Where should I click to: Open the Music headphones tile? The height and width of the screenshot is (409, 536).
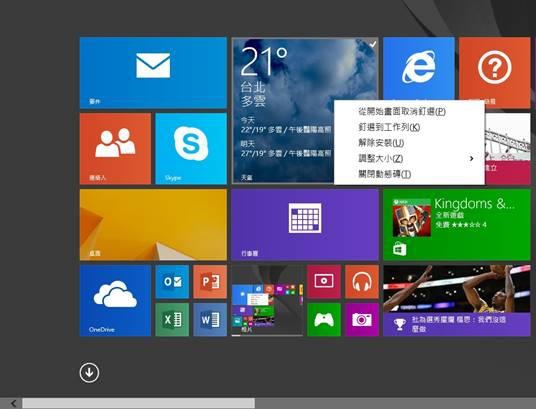click(x=362, y=282)
